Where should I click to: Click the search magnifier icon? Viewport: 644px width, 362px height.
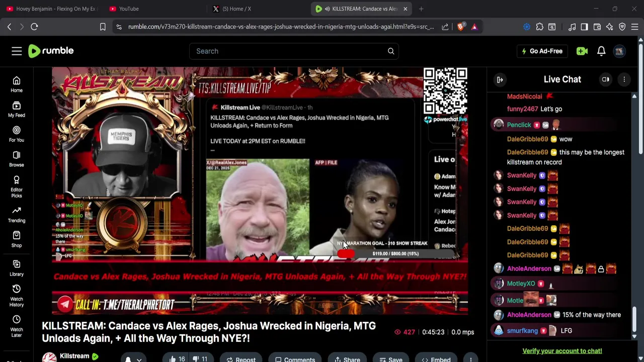[x=391, y=51]
